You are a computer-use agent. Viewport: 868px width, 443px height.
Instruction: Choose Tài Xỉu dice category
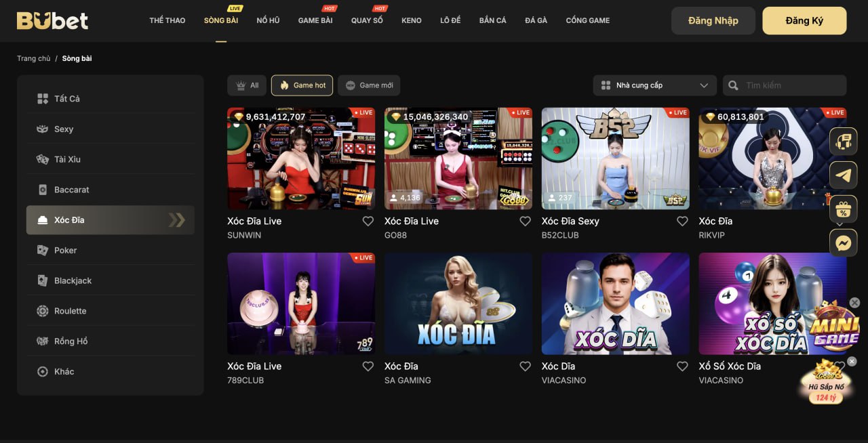(111, 159)
